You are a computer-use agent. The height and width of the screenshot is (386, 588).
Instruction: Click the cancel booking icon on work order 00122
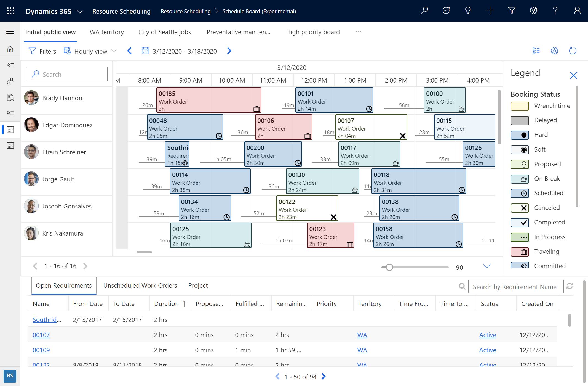point(333,217)
